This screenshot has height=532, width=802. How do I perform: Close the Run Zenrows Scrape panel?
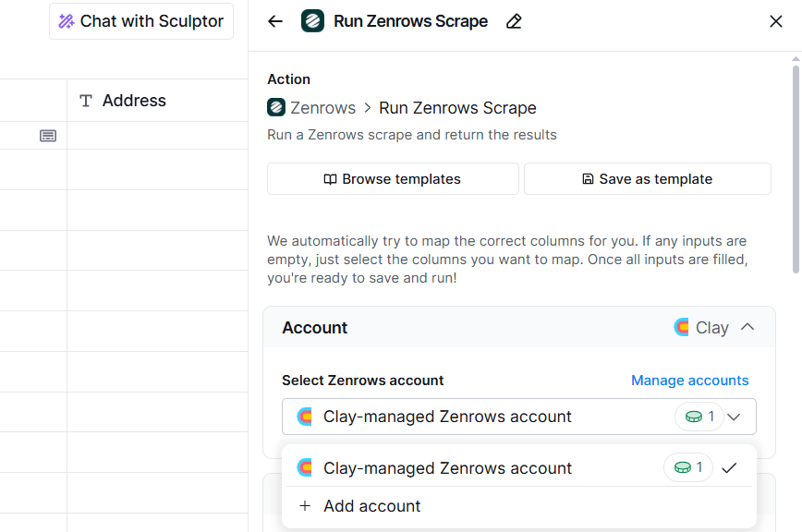coord(776,21)
